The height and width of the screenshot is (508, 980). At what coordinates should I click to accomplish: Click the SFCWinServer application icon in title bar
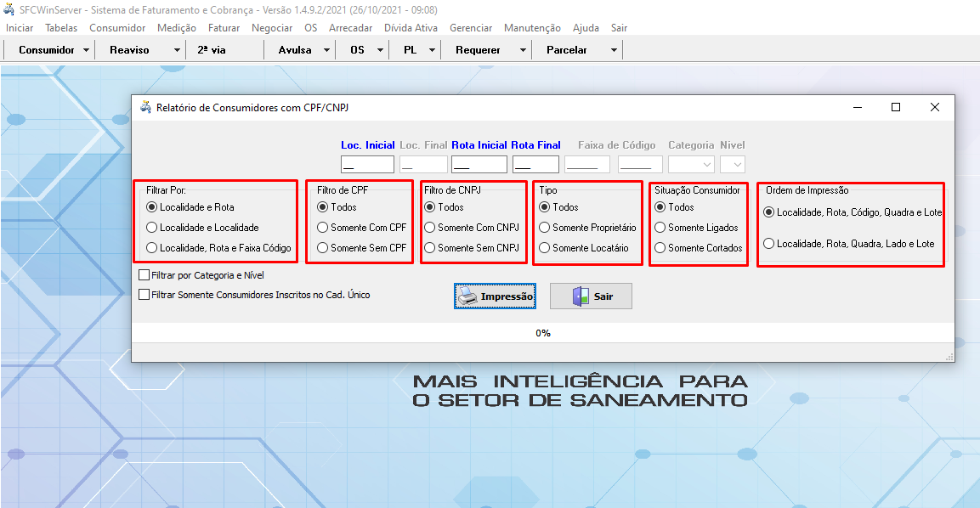point(11,9)
